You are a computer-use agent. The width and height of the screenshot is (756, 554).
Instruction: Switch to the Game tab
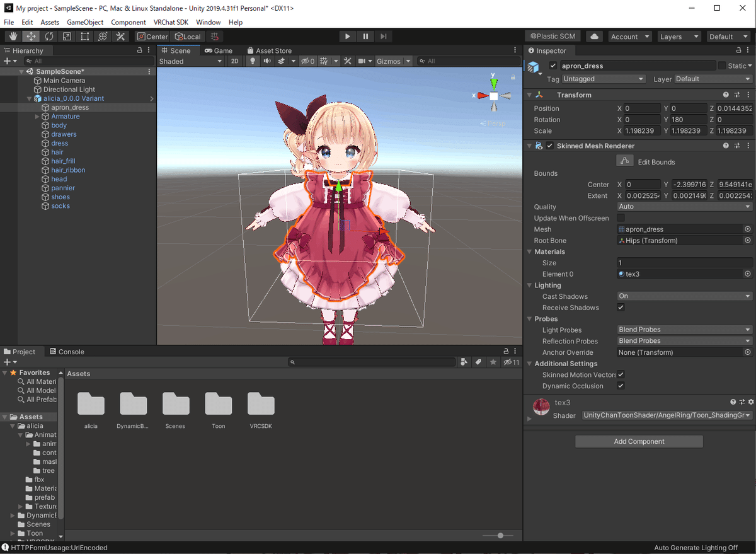click(x=219, y=50)
